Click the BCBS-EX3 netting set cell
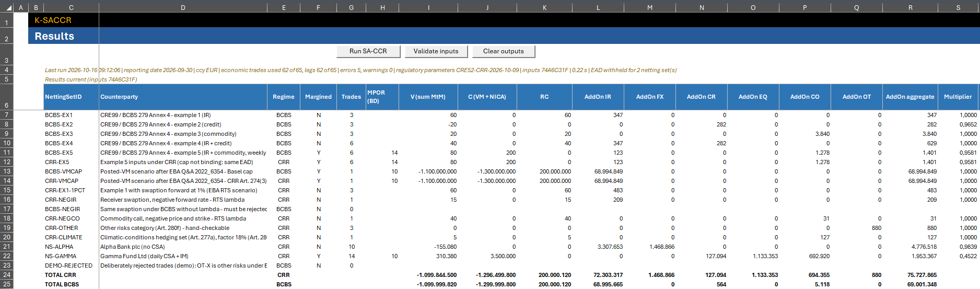The image size is (980, 289). (x=71, y=134)
